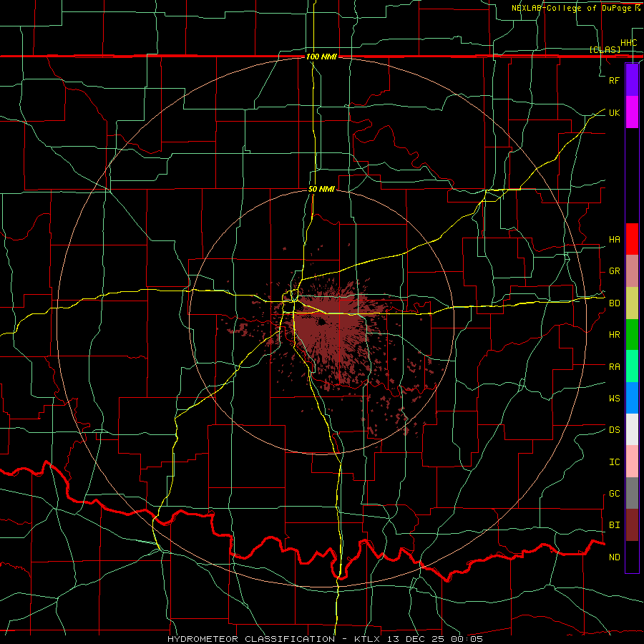Image resolution: width=644 pixels, height=644 pixels.
Task: Click the HR green legend swatch
Action: point(632,334)
